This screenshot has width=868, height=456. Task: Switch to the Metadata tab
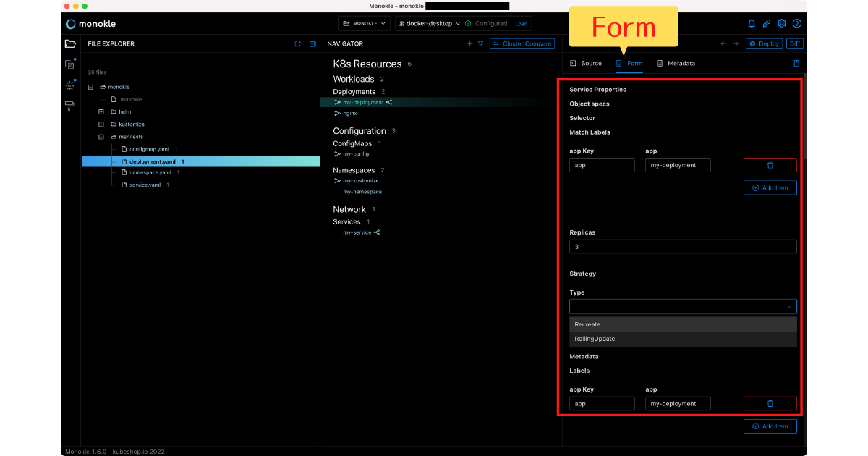(676, 63)
